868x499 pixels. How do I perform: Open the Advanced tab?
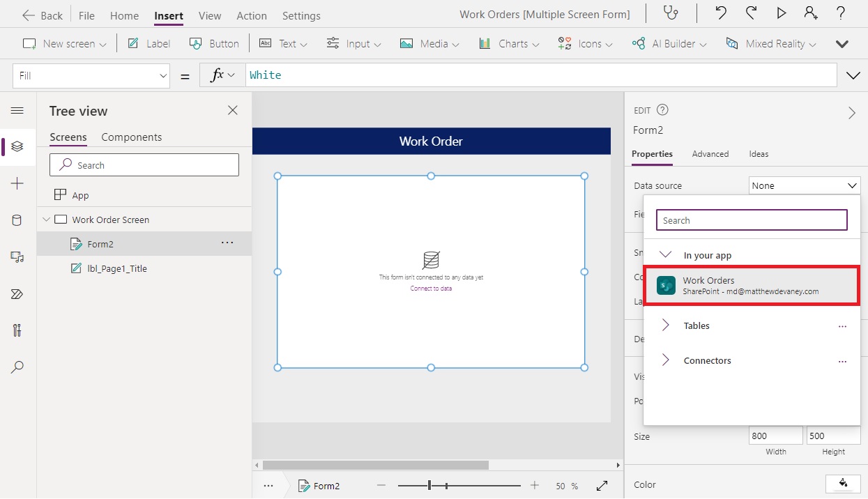(x=710, y=154)
